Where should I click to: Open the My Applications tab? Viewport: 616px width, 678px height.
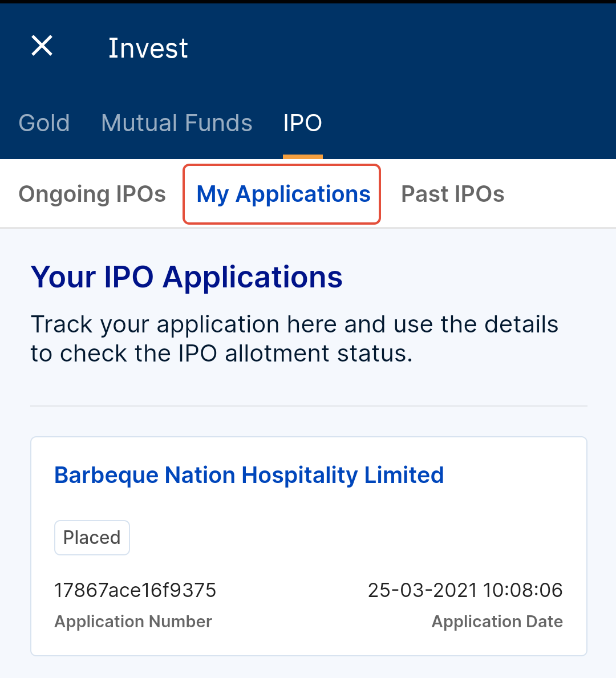click(283, 194)
